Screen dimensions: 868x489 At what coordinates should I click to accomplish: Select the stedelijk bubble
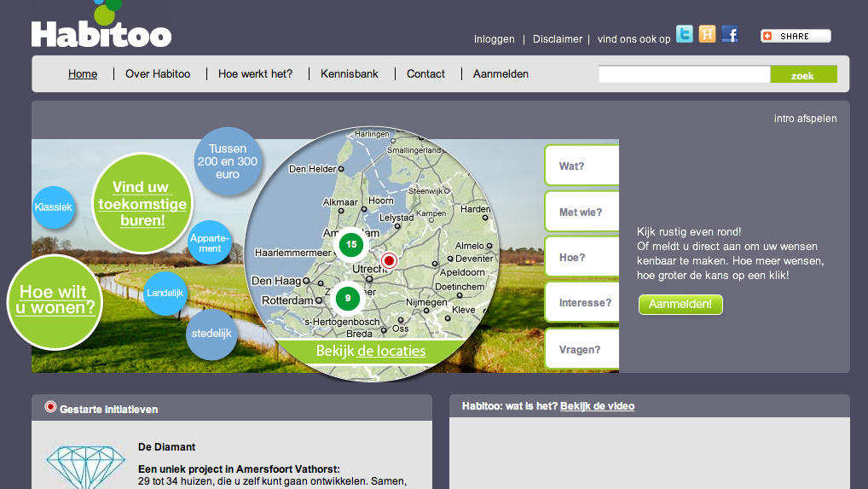[x=211, y=334]
